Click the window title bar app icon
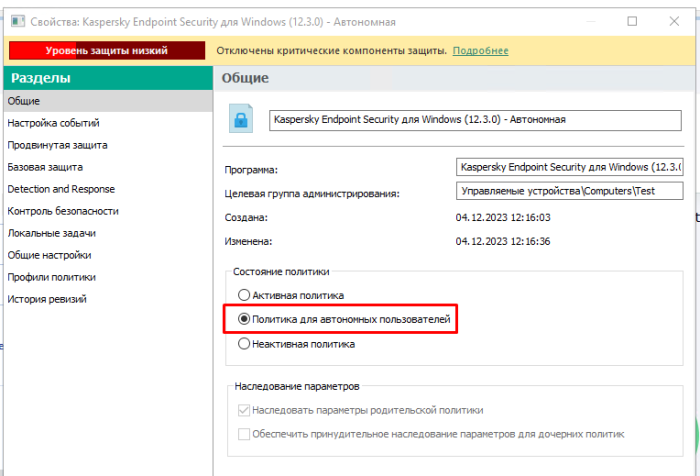Image resolution: width=700 pixels, height=476 pixels. click(18, 21)
